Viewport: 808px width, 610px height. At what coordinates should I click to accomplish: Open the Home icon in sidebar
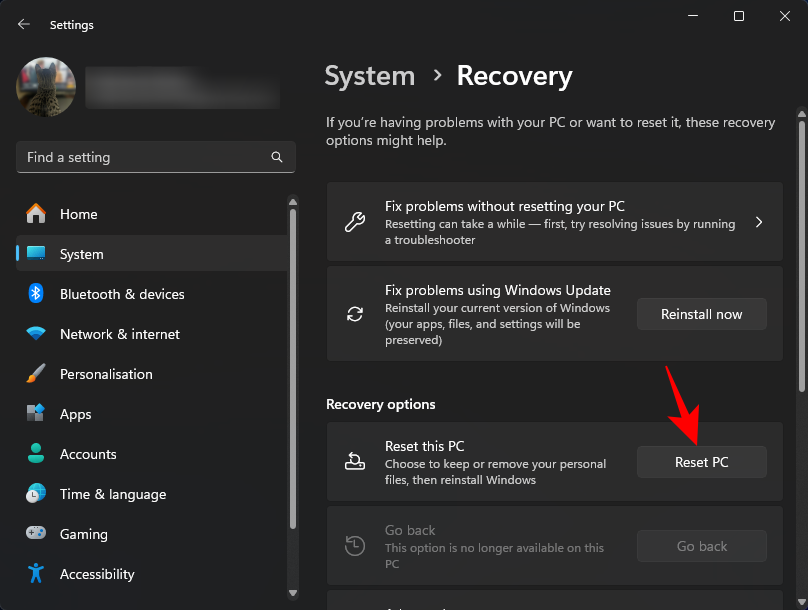[36, 214]
